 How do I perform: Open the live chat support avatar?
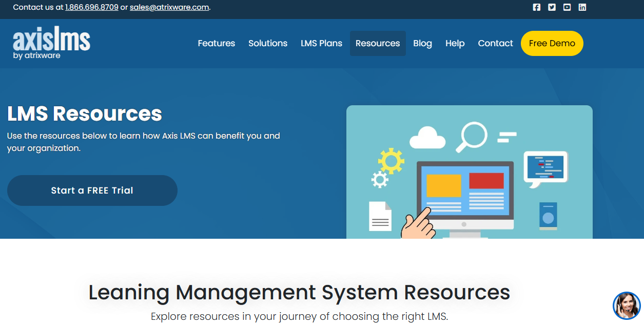coord(627,305)
